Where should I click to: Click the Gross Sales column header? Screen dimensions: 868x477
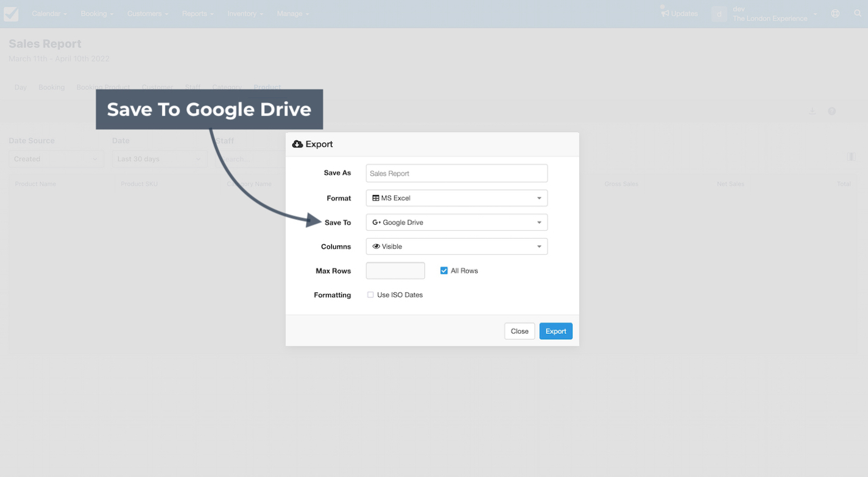click(x=621, y=184)
